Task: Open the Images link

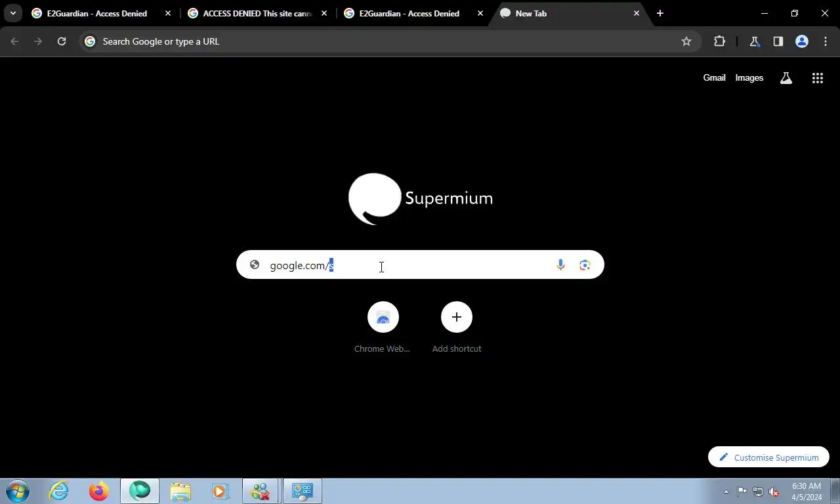Action: pyautogui.click(x=749, y=77)
